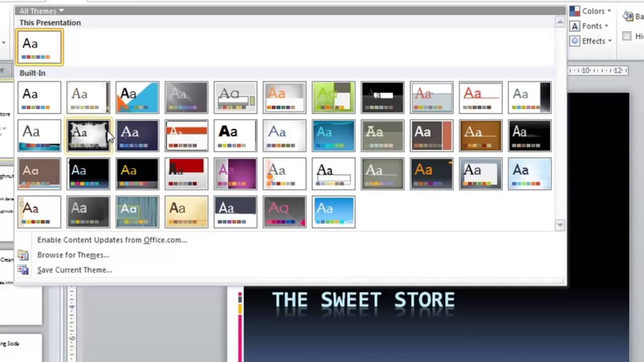Click the Effects circle icon
The image size is (644, 362).
575,41
